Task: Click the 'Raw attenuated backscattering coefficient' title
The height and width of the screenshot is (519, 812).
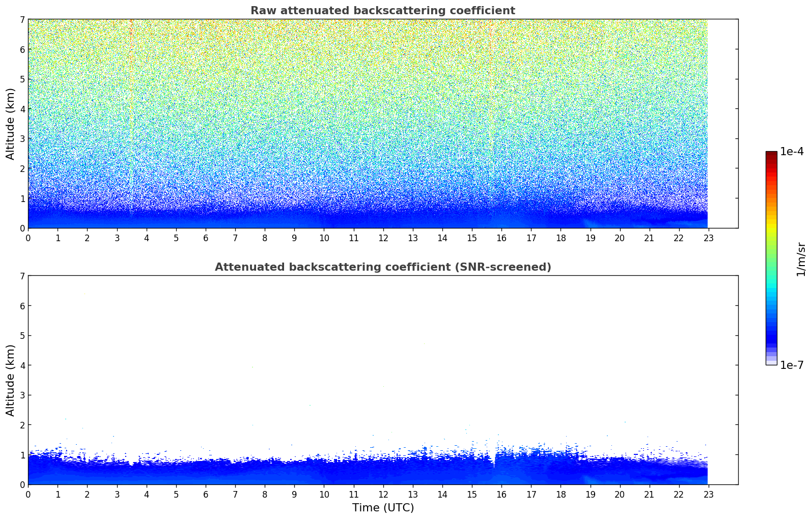Action: click(x=383, y=11)
